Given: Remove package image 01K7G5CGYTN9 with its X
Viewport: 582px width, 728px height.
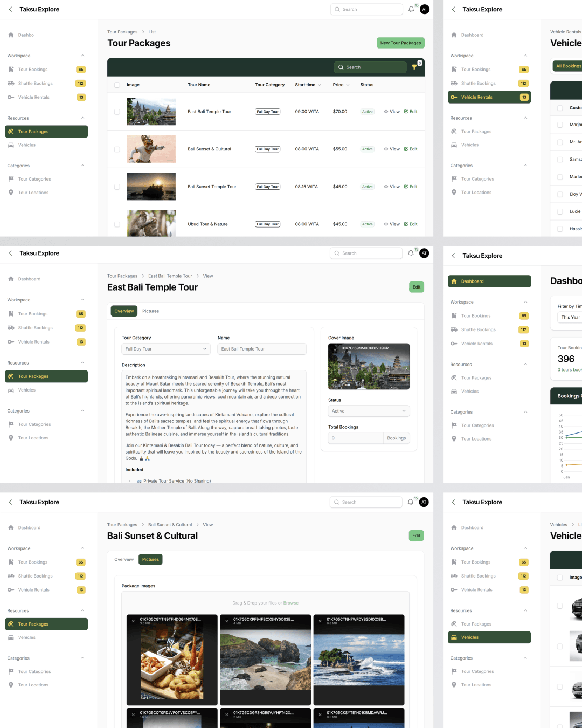Looking at the screenshot, I should [x=134, y=621].
